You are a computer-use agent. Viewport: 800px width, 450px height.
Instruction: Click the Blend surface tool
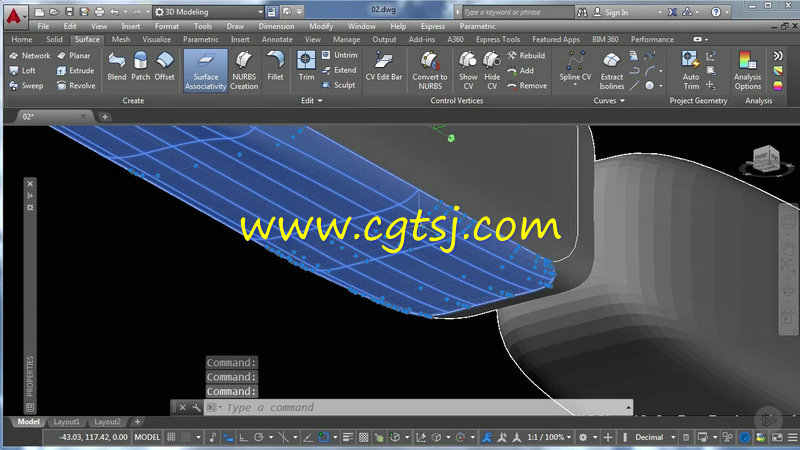pos(116,66)
